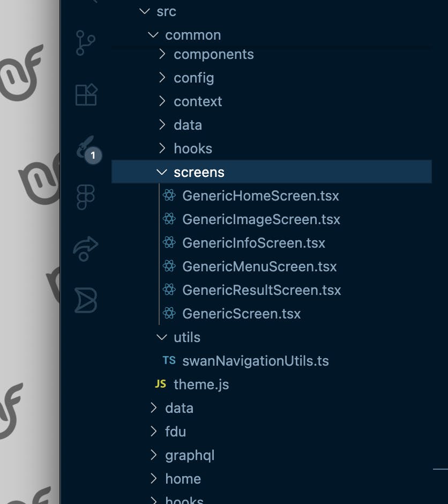
Task: Click the JS icon beside theme.js
Action: pos(160,384)
